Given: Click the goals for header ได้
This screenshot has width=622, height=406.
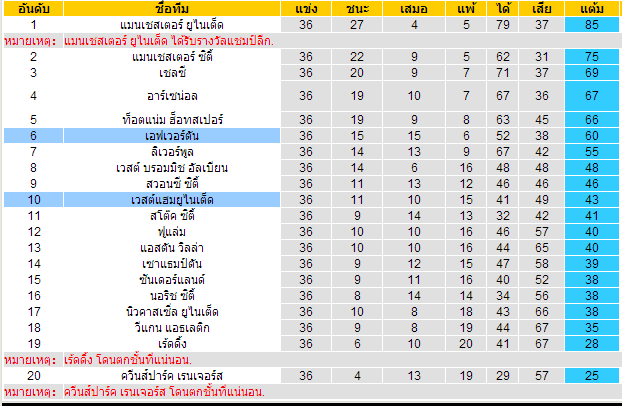Looking at the screenshot, I should (503, 9).
